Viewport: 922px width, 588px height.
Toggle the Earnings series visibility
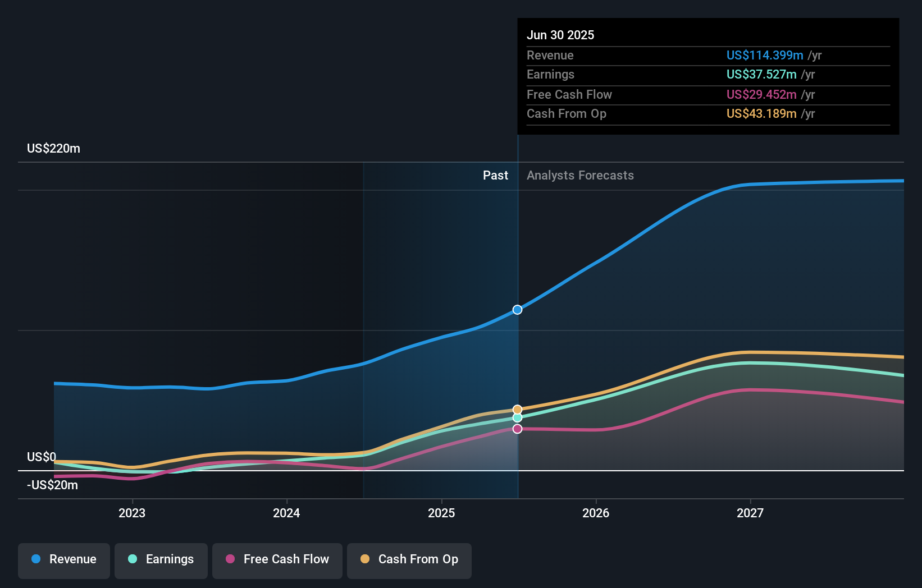(161, 559)
